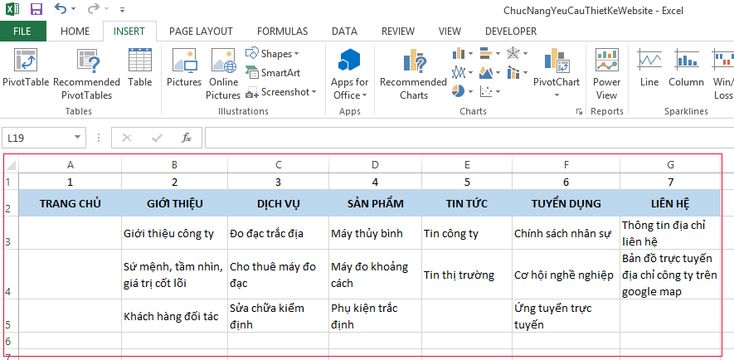Click the Cancel X in formula bar
Viewport: 734px width, 360px height.
(x=126, y=138)
